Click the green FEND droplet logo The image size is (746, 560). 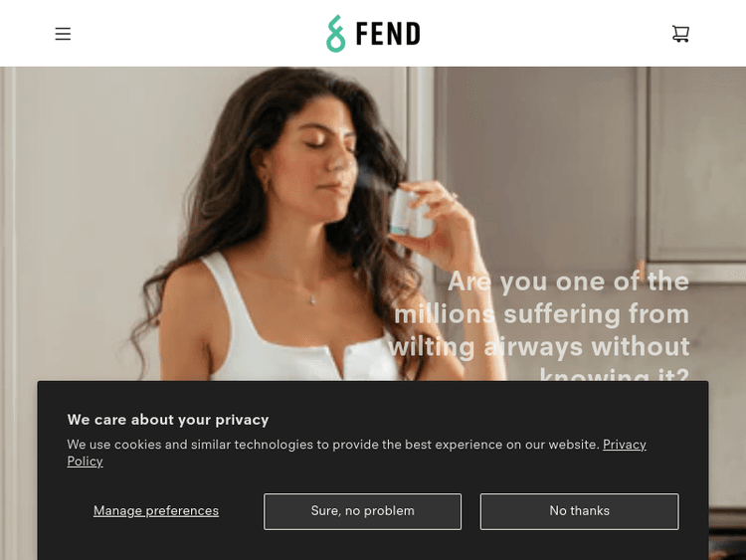(x=335, y=33)
